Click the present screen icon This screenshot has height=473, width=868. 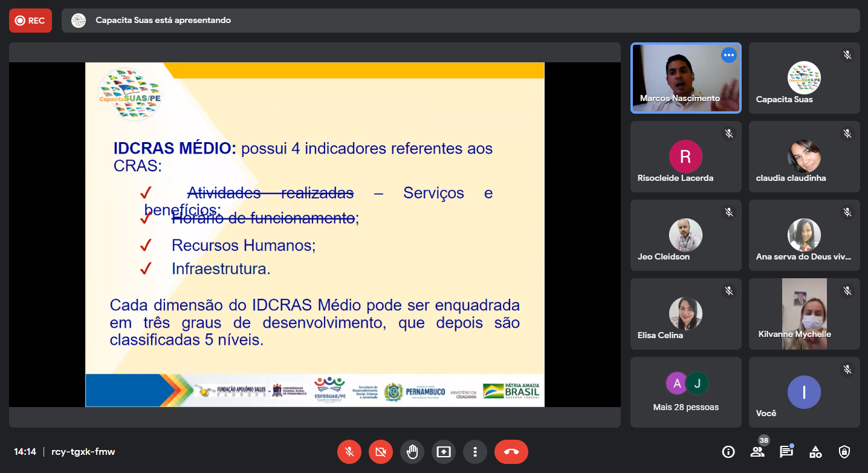click(444, 452)
